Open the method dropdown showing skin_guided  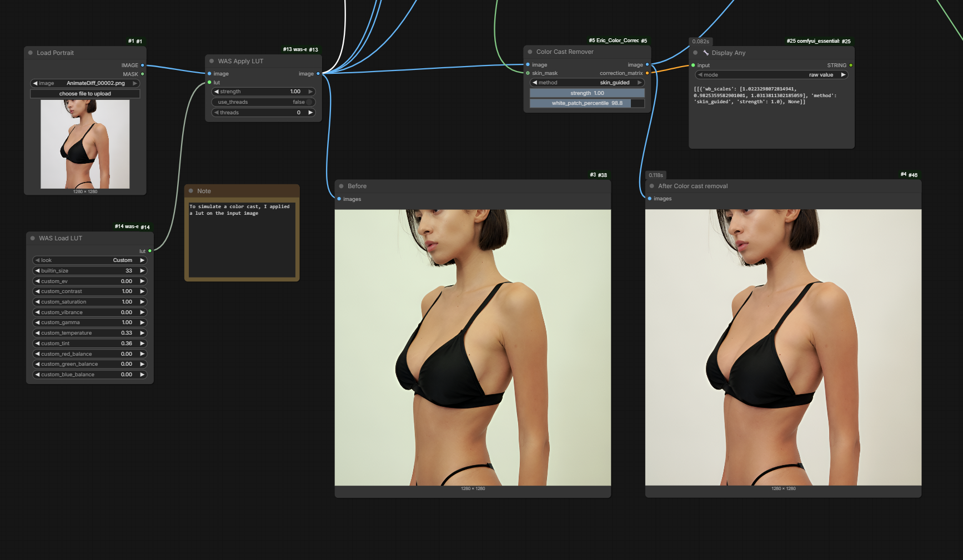click(x=587, y=83)
